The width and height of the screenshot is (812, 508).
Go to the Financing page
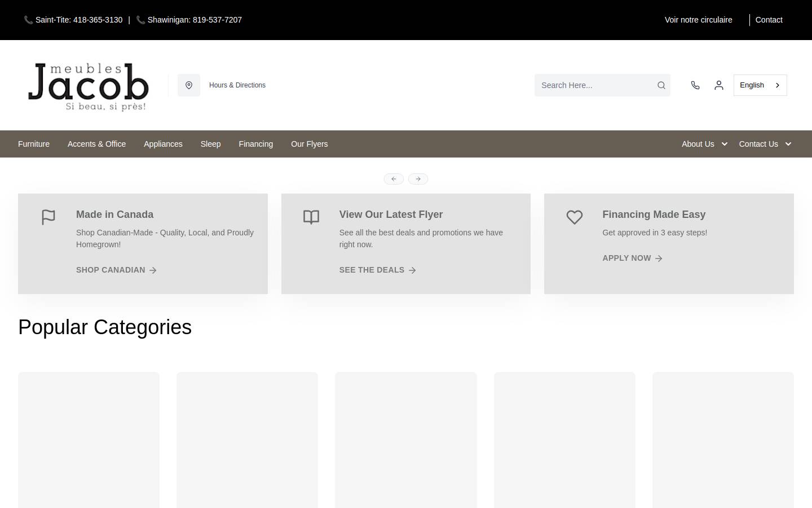[255, 144]
